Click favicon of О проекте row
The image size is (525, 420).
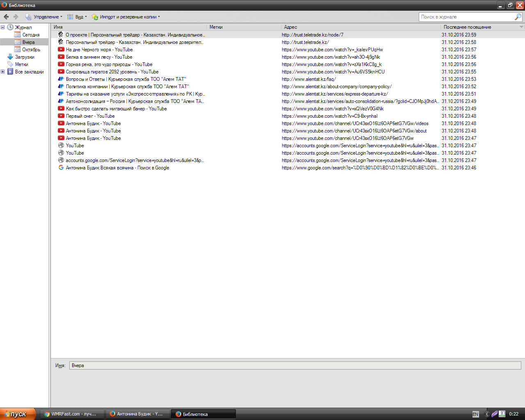coord(61,35)
